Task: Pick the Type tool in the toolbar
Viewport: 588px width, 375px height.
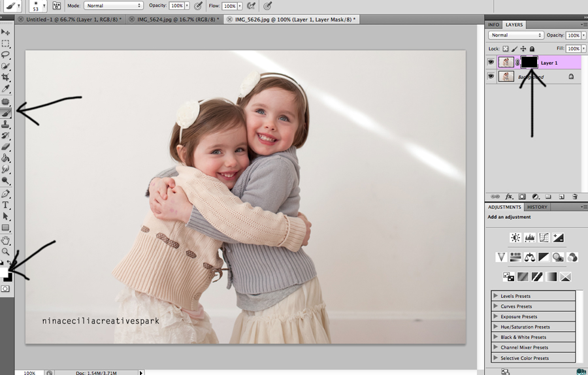Action: coord(6,204)
